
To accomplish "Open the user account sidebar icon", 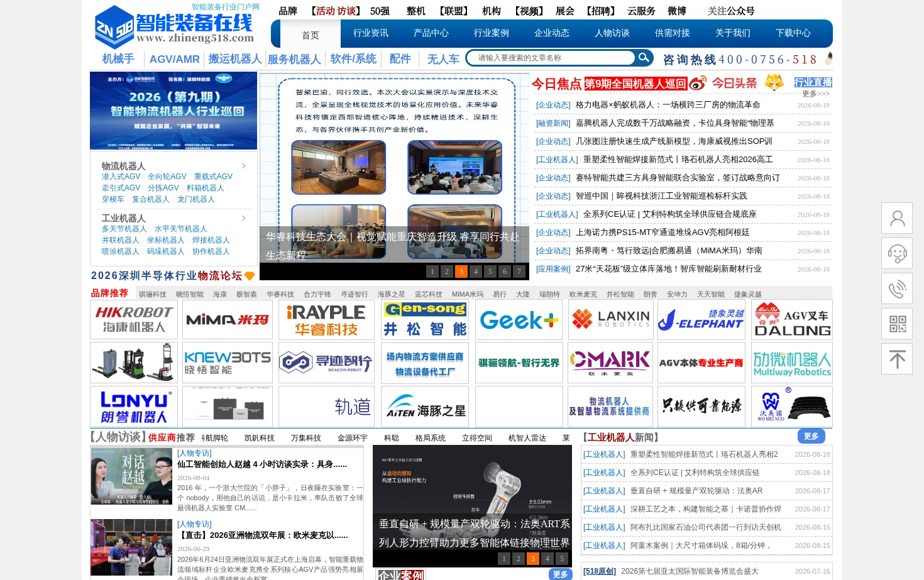I will [x=897, y=218].
